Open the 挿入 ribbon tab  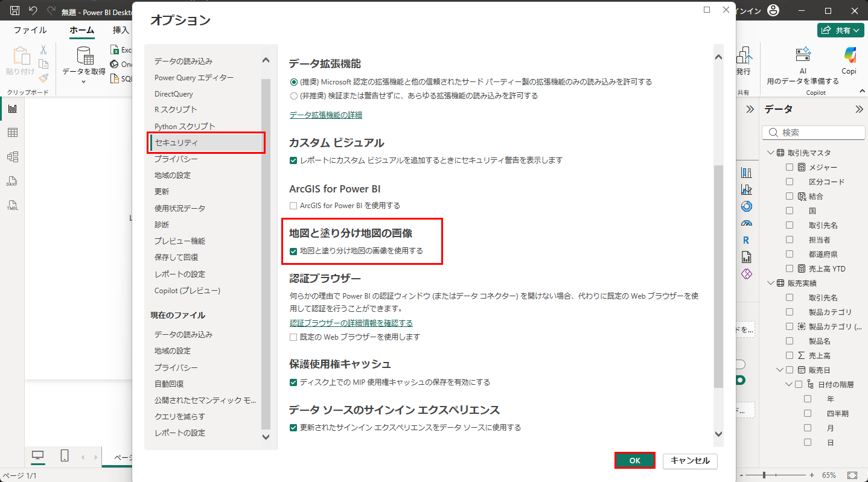pos(121,30)
